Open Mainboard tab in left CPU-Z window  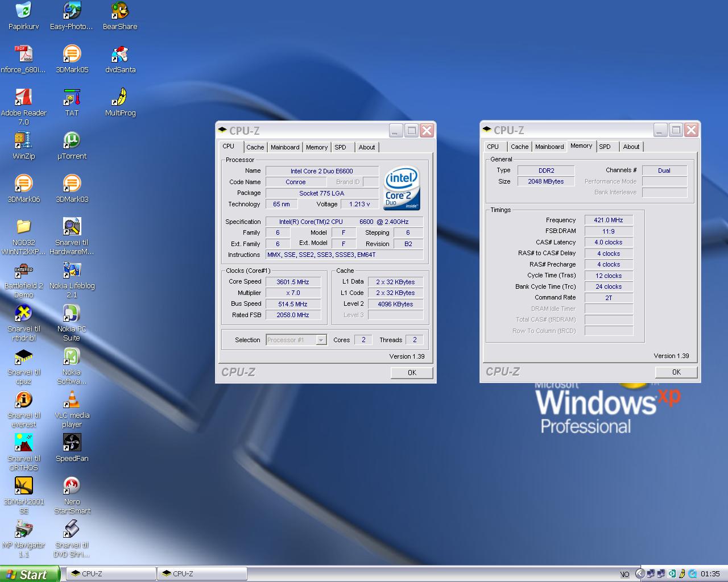(285, 147)
